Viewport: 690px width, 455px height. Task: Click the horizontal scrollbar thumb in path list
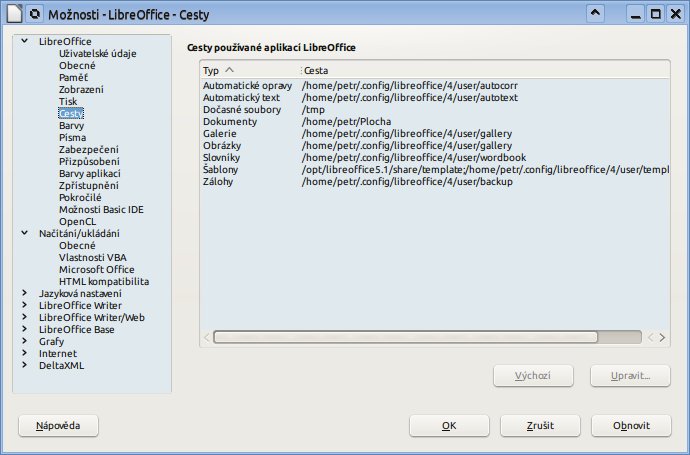point(406,337)
